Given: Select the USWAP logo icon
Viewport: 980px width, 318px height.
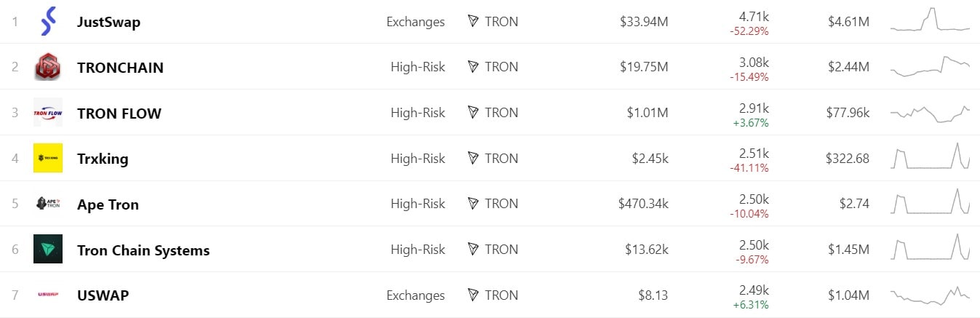Looking at the screenshot, I should [x=48, y=295].
